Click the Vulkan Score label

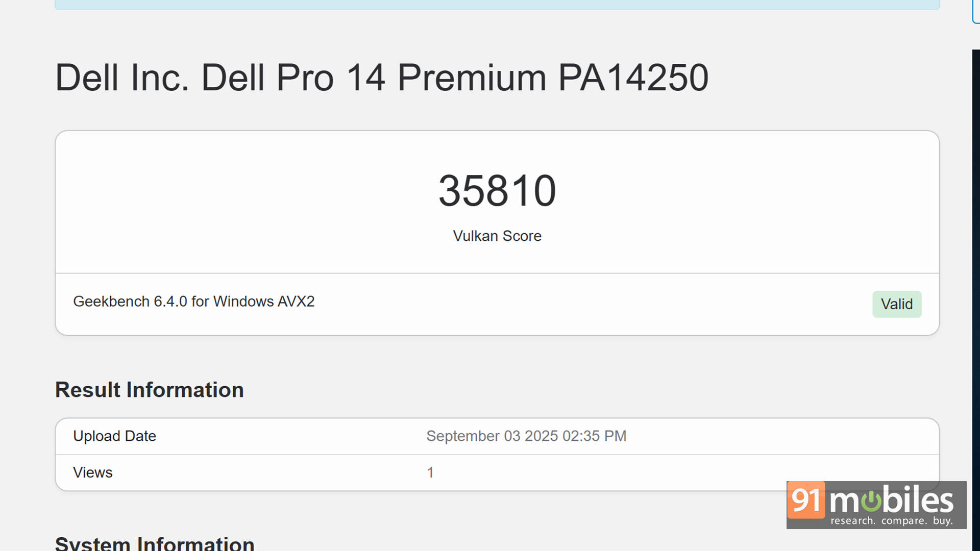click(x=497, y=236)
